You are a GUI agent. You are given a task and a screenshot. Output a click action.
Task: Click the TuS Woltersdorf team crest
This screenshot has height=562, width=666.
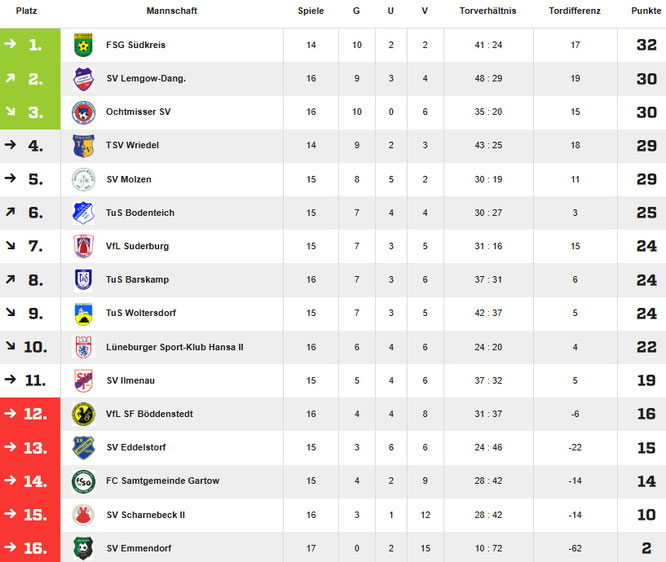(82, 313)
